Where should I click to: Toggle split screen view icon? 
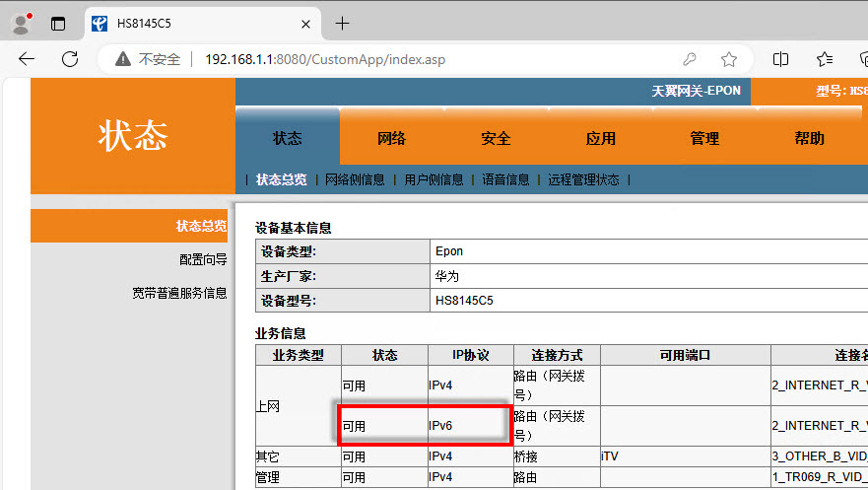(780, 59)
